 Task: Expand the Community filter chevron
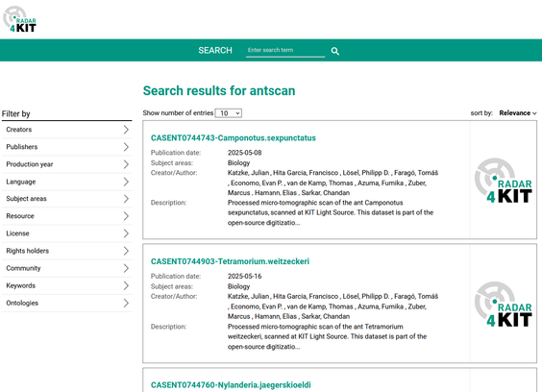coord(126,268)
